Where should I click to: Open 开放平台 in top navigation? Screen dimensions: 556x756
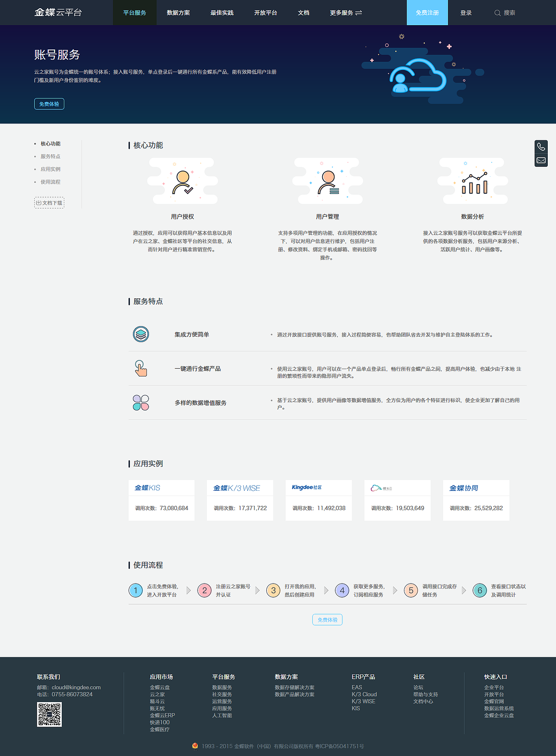265,13
